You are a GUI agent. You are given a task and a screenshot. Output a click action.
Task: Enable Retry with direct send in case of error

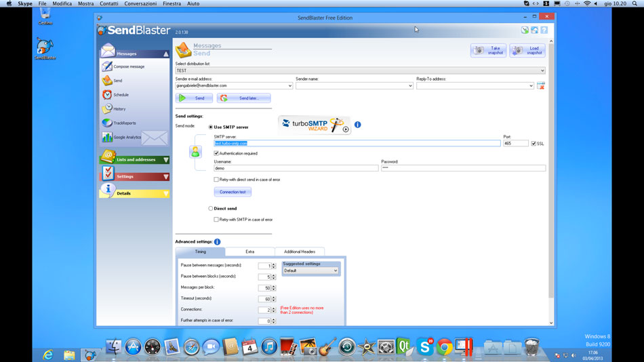pos(216,180)
